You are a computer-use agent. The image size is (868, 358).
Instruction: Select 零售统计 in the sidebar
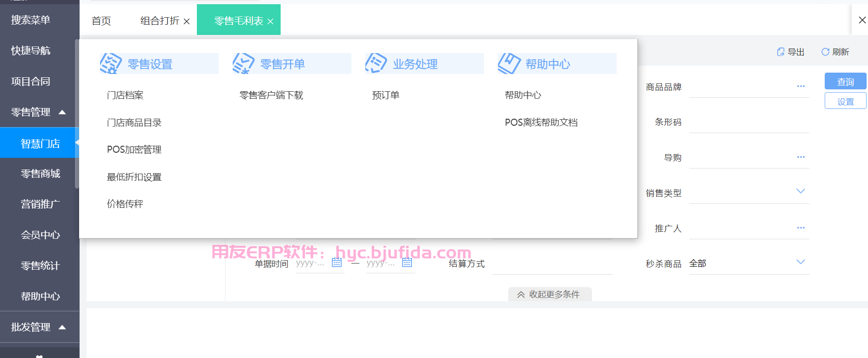pos(40,266)
